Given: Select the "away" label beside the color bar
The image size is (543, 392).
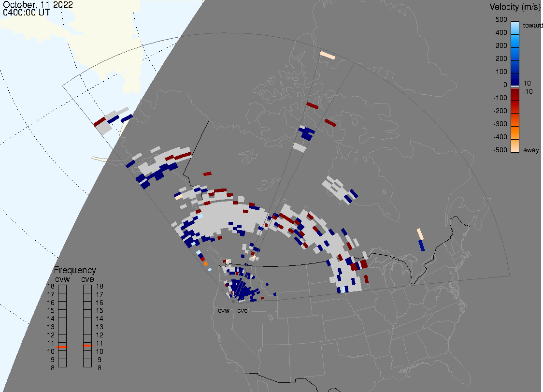Looking at the screenshot, I should click(531, 150).
